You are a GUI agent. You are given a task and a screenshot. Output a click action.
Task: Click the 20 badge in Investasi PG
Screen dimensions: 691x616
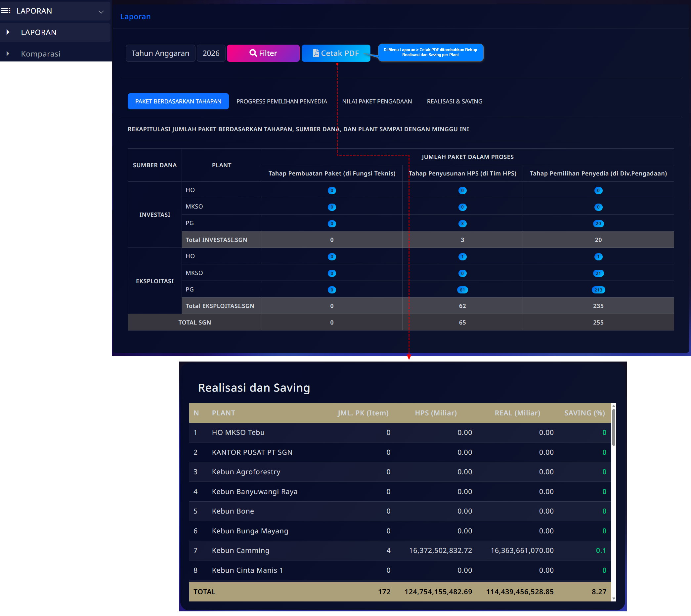(x=598, y=223)
